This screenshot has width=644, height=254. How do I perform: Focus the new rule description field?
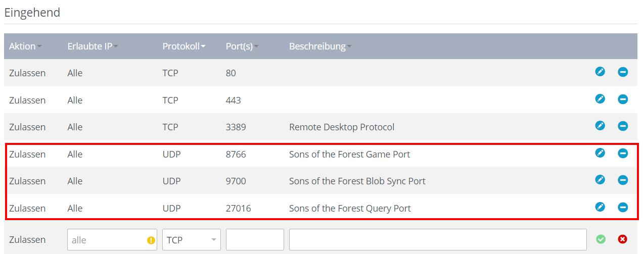click(438, 239)
